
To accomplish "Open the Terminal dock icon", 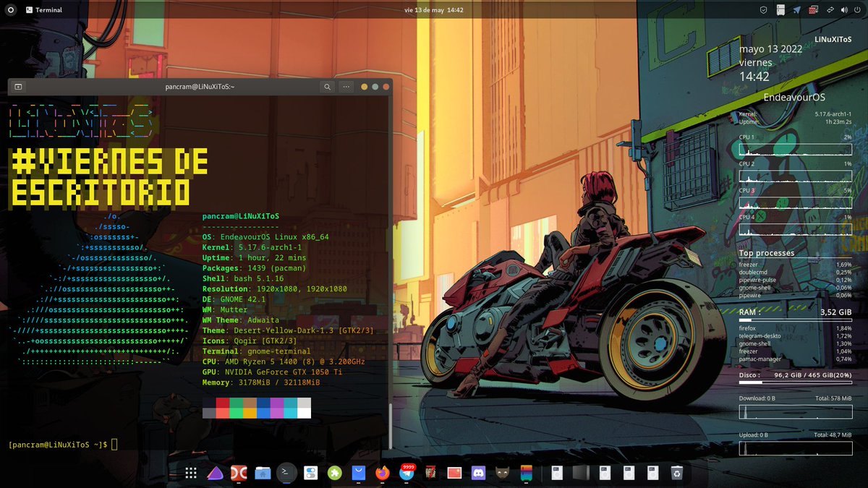I will tap(287, 473).
